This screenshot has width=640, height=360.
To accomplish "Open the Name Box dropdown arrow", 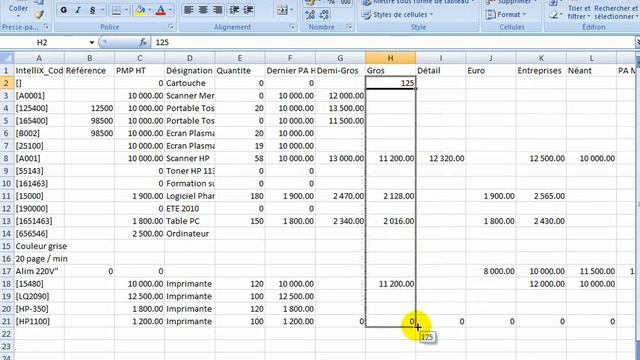I will click(x=91, y=42).
